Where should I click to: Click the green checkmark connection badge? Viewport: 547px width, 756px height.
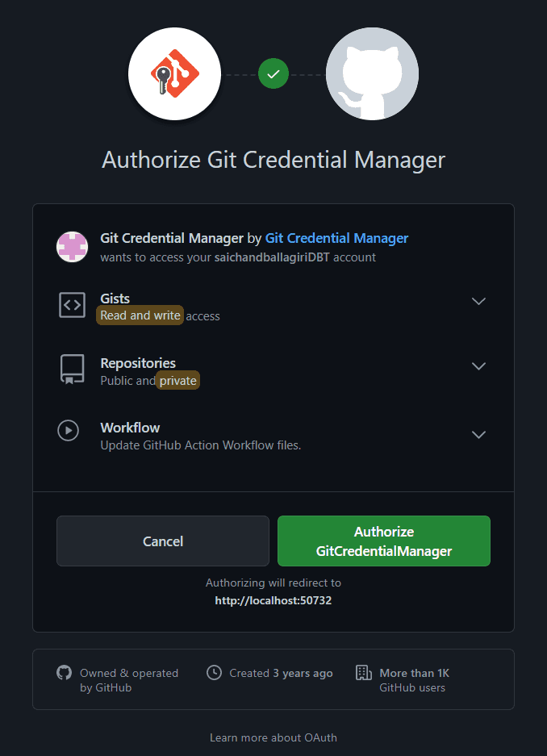click(273, 73)
